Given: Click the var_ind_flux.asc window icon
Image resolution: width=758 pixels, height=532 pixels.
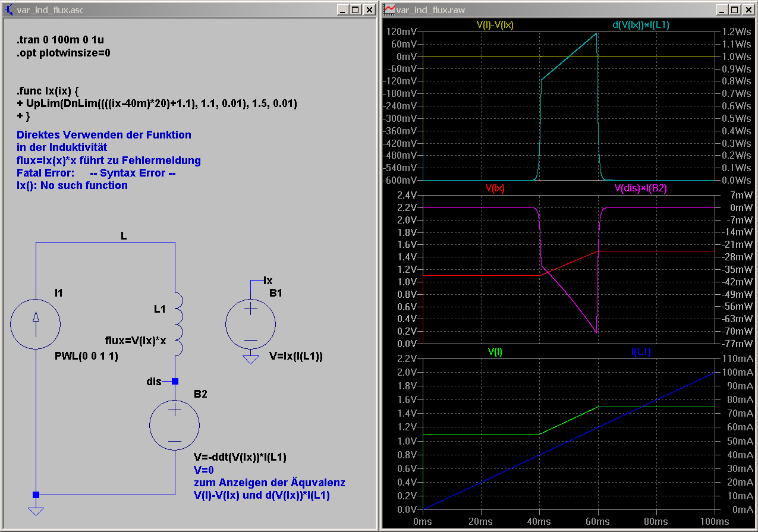Looking at the screenshot, I should point(9,10).
